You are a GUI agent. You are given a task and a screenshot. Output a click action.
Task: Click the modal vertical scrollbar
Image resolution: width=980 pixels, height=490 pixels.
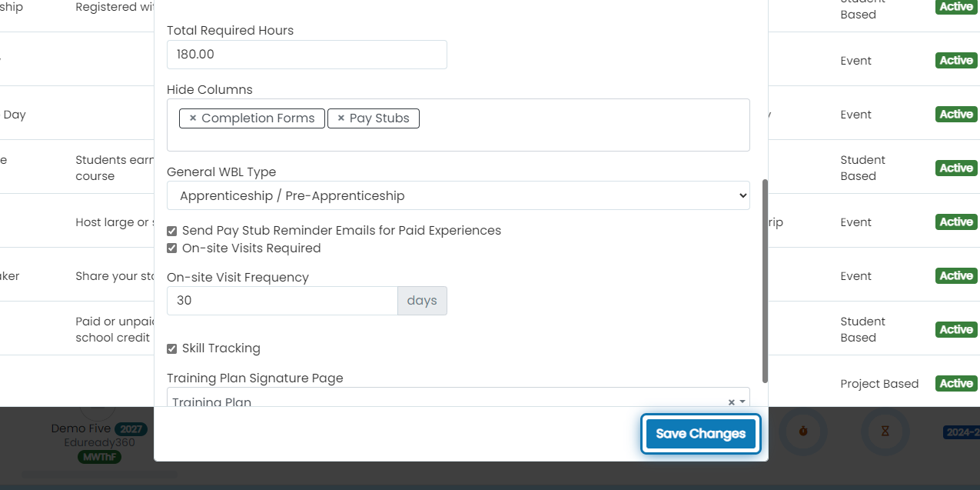[765, 281]
